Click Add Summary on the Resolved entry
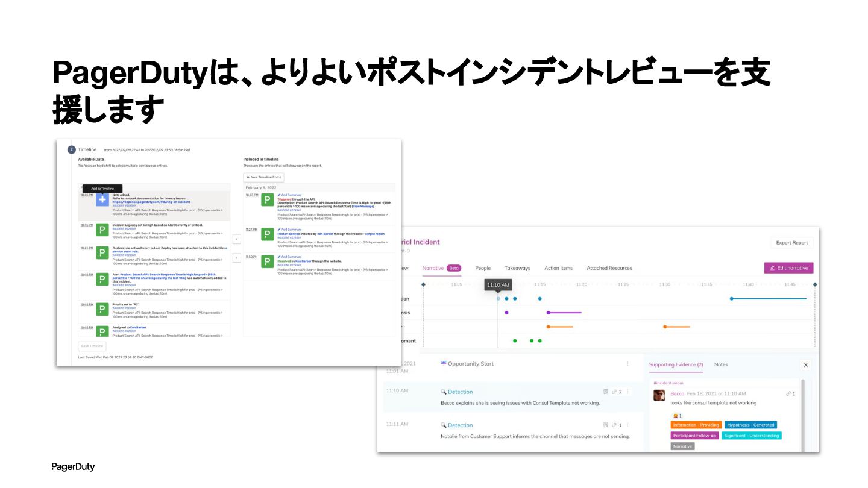Screen dimensions: 868x488 (x=290, y=257)
